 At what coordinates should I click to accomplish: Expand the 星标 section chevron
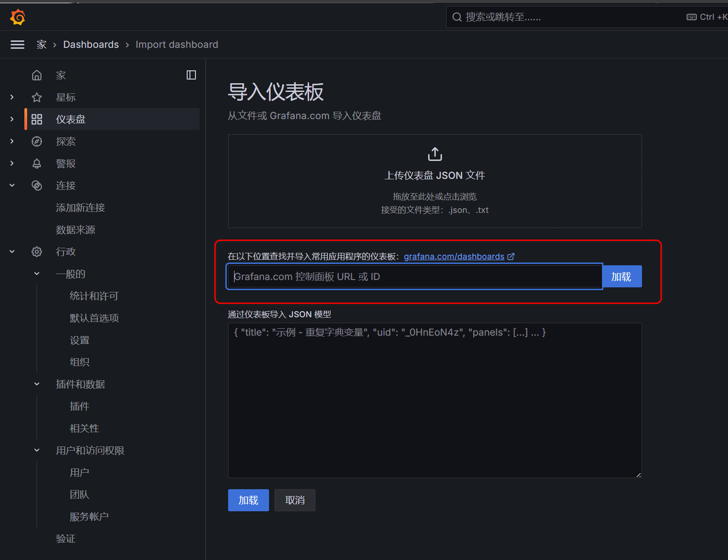pyautogui.click(x=12, y=97)
